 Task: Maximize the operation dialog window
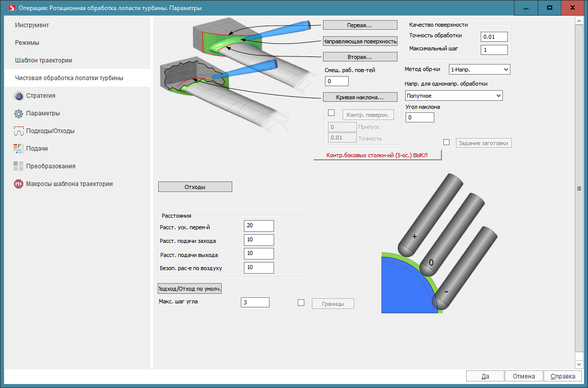549,8
